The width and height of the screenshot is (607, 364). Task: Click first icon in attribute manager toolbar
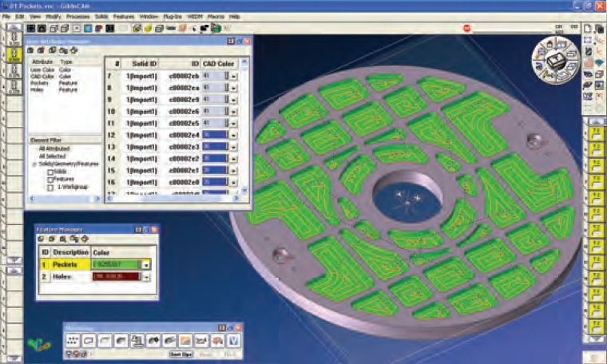pos(30,50)
